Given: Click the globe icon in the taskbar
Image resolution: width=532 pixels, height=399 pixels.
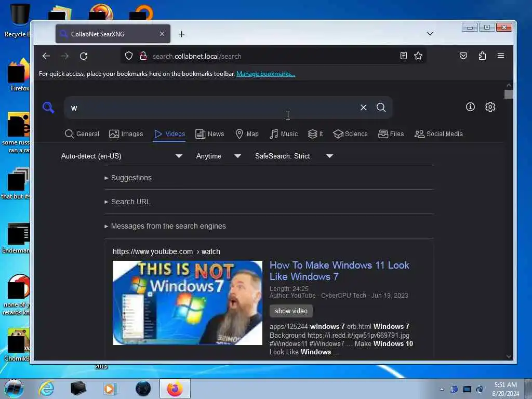Looking at the screenshot, I should 143,389.
